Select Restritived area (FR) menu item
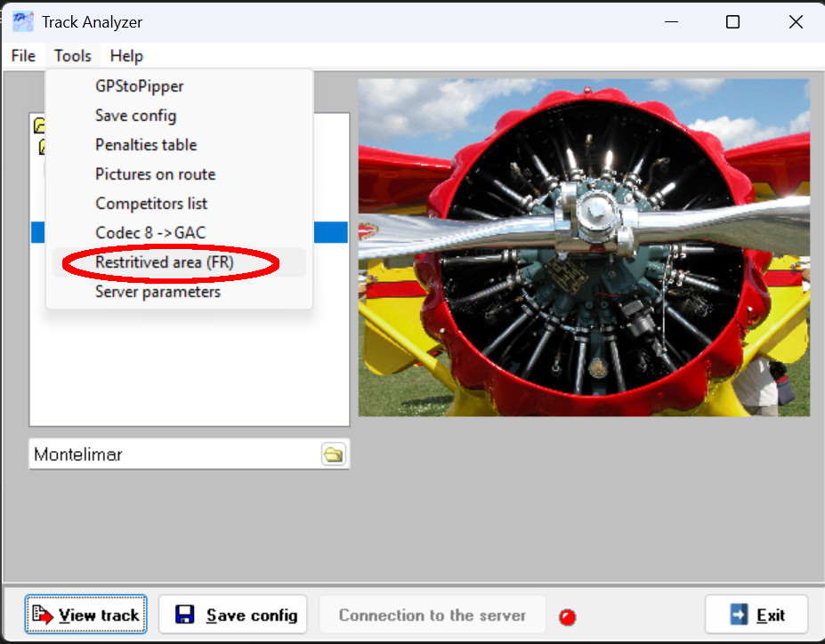Viewport: 825px width, 644px height. (164, 262)
